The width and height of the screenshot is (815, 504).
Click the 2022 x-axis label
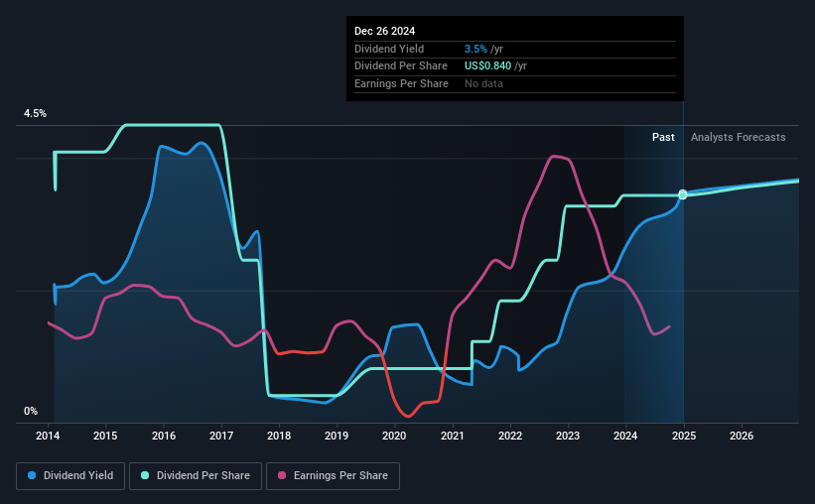coord(510,436)
